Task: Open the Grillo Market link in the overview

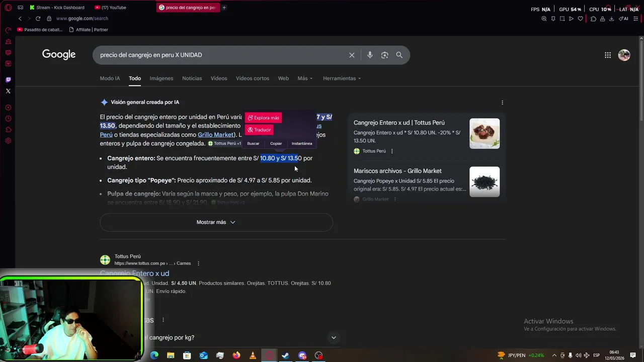Action: click(x=215, y=135)
